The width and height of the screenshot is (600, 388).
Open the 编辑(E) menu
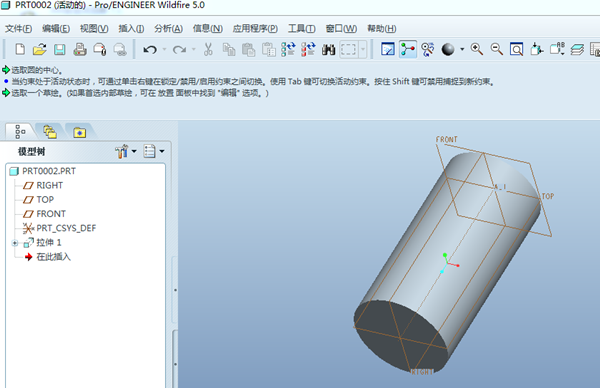pyautogui.click(x=56, y=29)
